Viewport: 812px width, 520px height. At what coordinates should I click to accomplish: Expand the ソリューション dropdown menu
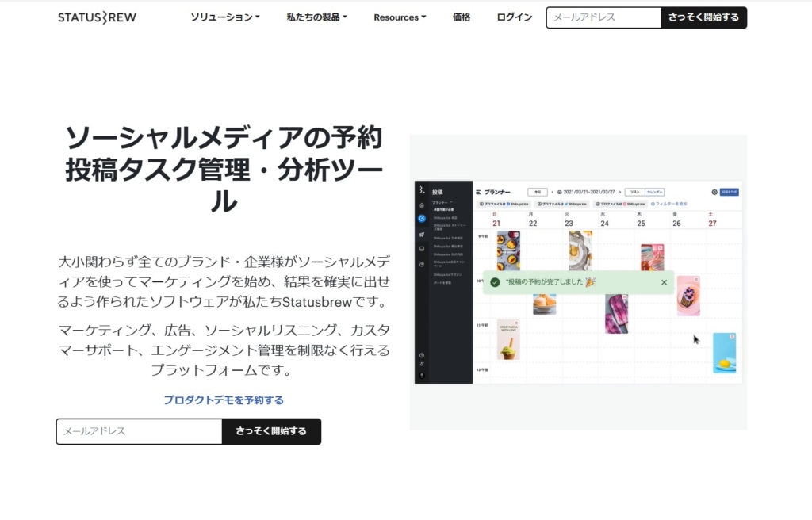tap(225, 17)
